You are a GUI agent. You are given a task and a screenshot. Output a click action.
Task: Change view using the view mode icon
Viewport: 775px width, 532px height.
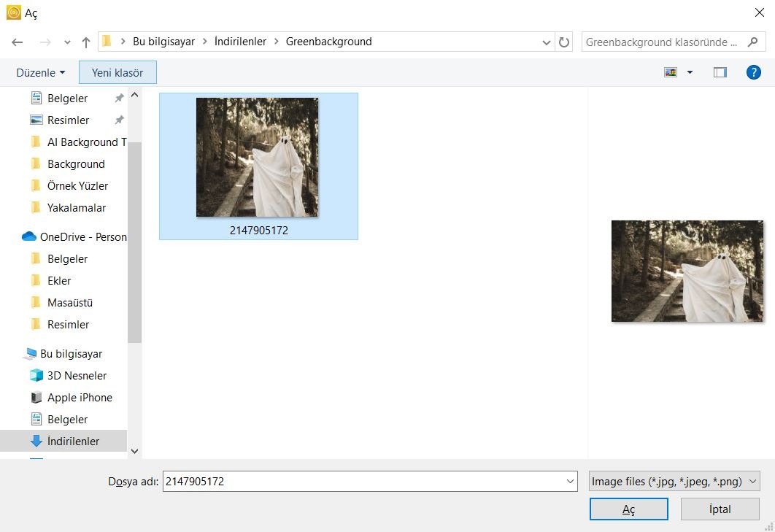(671, 72)
